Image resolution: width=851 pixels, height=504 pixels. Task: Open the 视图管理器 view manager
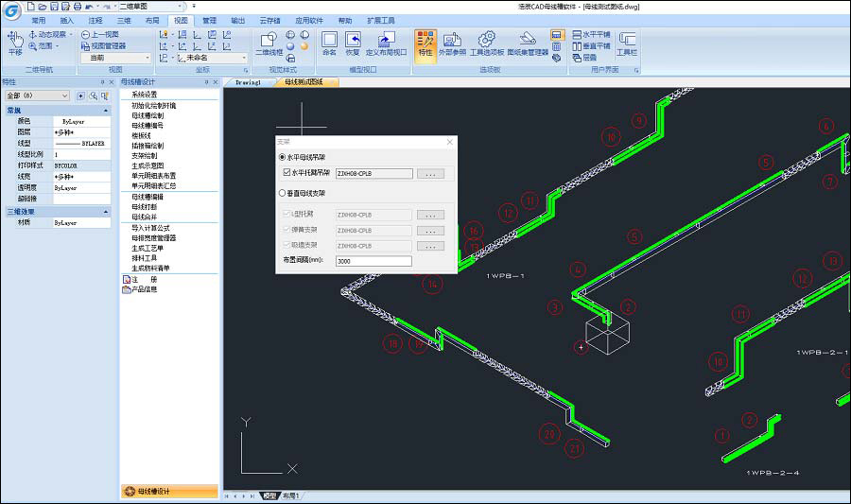click(104, 46)
